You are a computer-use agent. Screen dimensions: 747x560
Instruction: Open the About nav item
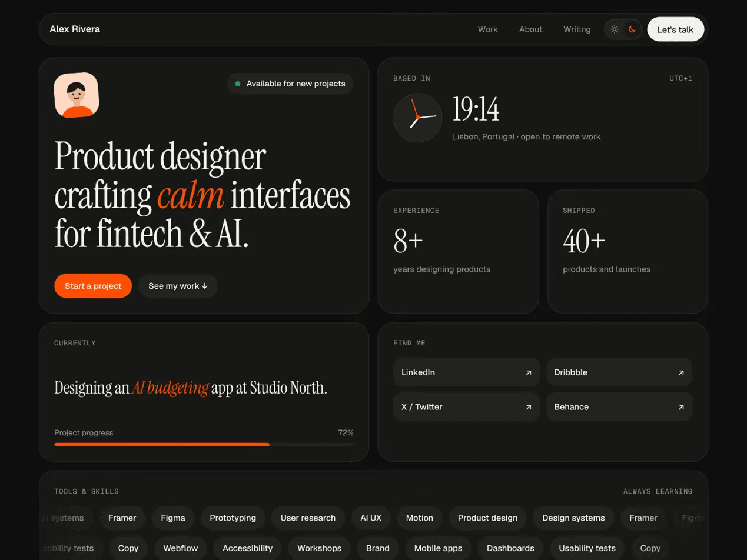click(530, 29)
